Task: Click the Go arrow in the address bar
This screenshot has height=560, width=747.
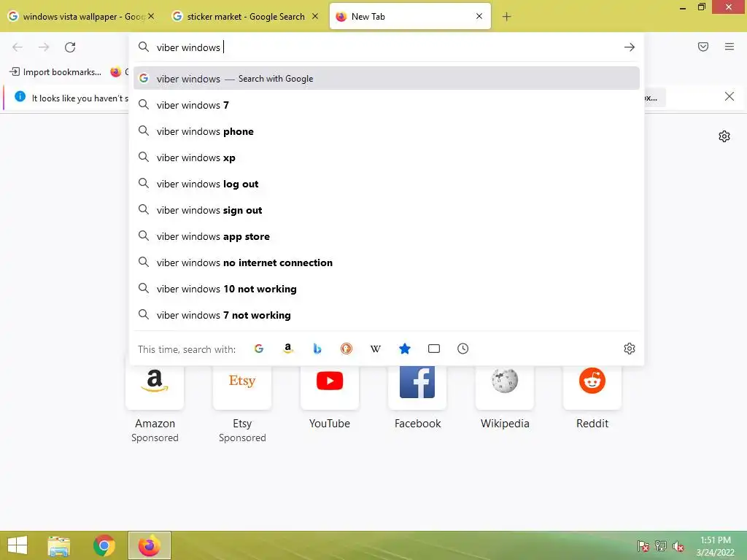Action: [x=630, y=47]
